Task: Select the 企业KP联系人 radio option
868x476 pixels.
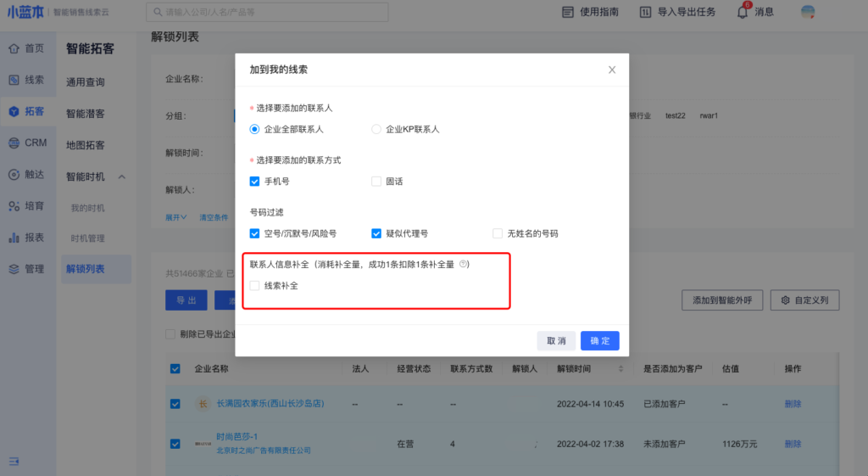Action: point(376,129)
